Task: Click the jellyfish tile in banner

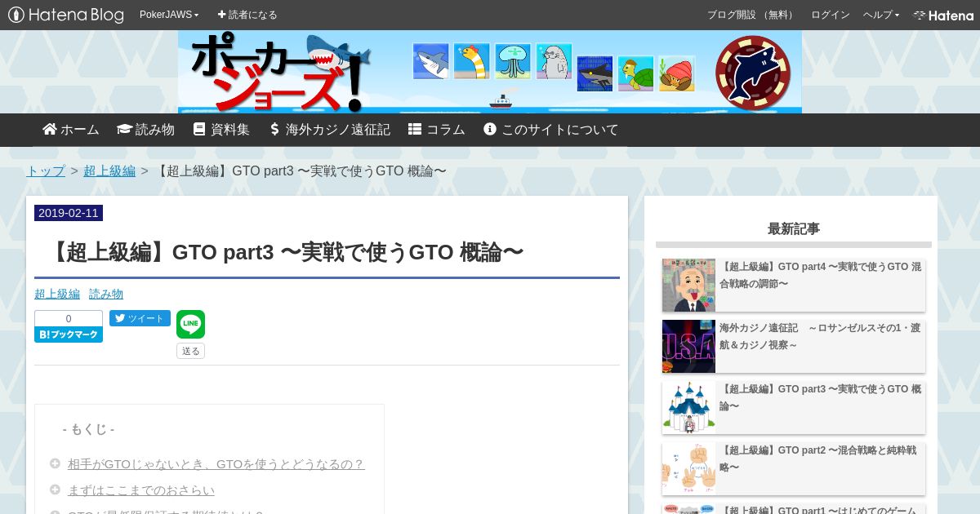Action: coord(513,61)
